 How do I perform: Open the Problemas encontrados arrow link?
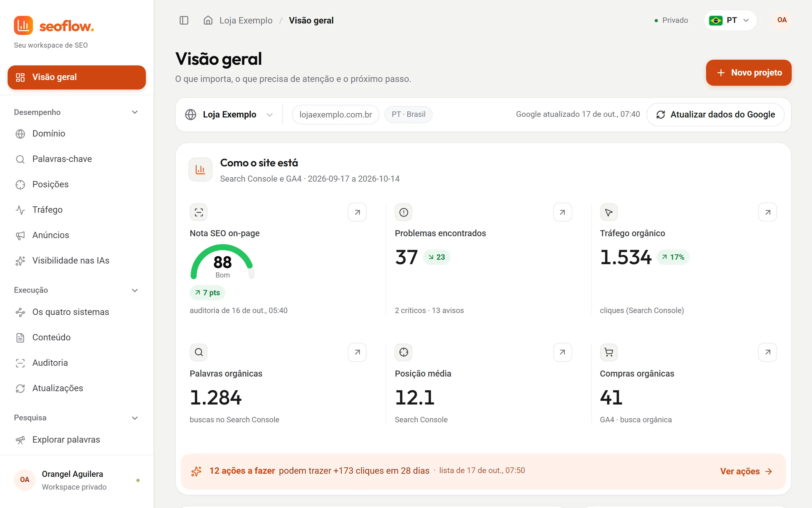pos(562,212)
